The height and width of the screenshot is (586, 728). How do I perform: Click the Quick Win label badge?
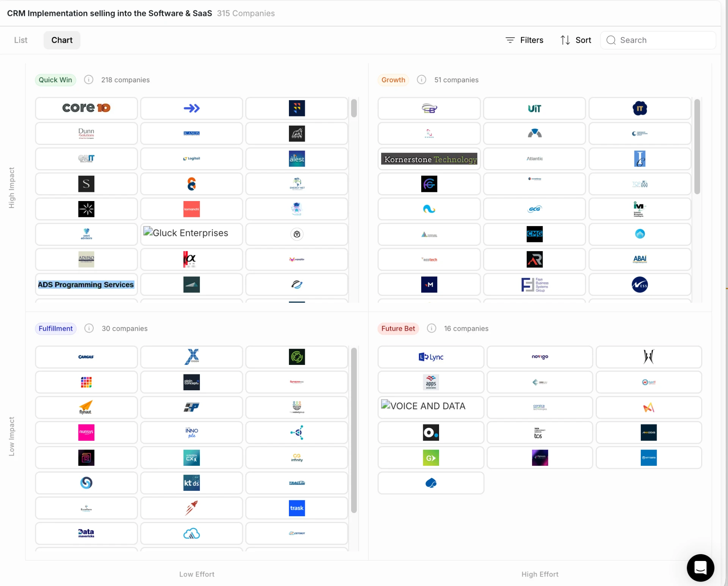(x=55, y=80)
